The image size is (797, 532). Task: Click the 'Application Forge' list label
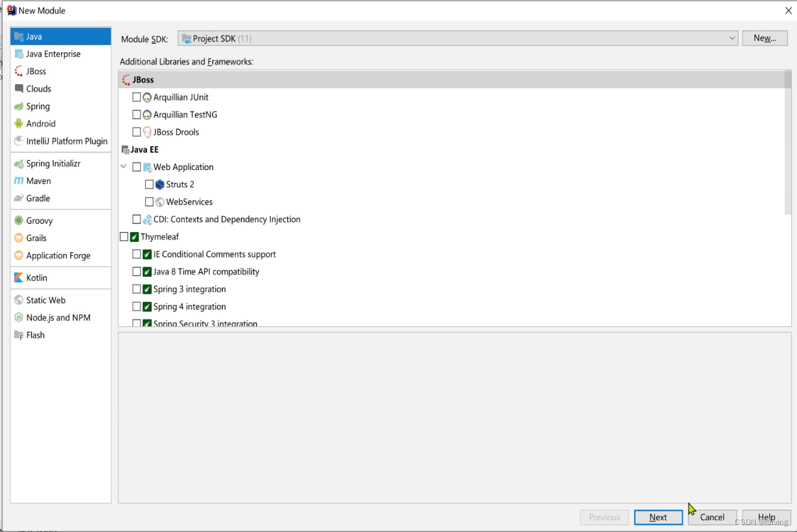coord(59,256)
